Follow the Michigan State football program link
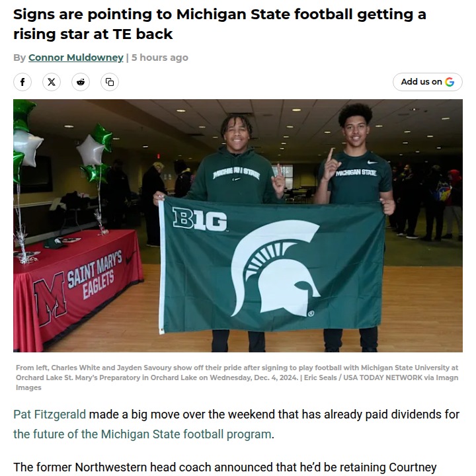 tap(142, 434)
